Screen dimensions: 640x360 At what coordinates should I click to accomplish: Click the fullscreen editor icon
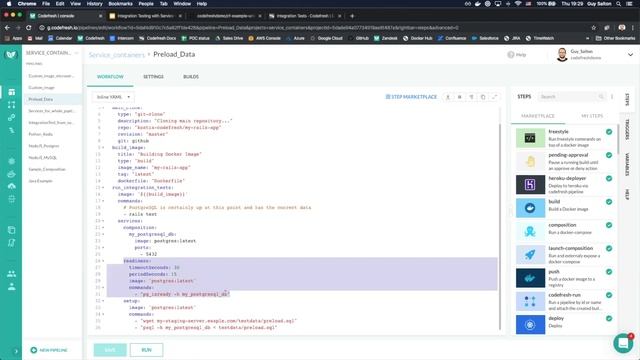click(494, 97)
